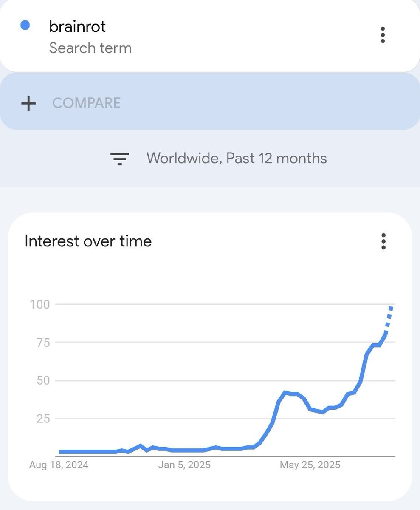Image resolution: width=420 pixels, height=510 pixels.
Task: Open Interest over time chart options menu
Action: tap(383, 241)
